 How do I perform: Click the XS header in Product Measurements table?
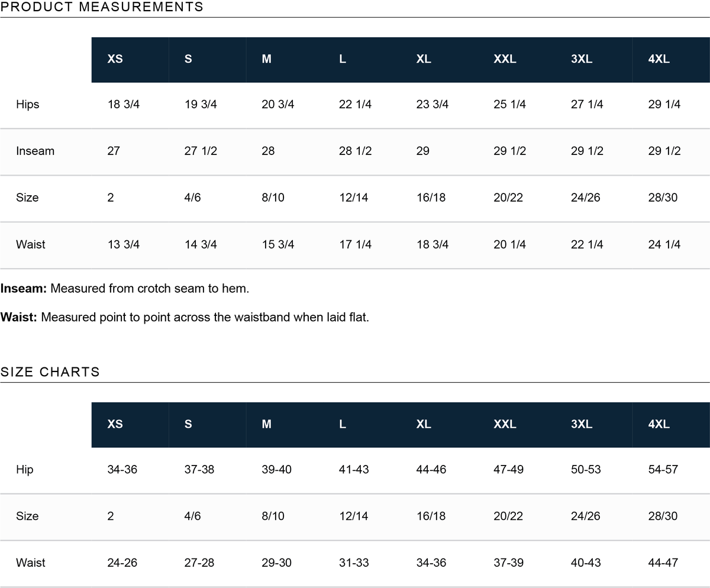[x=115, y=59]
